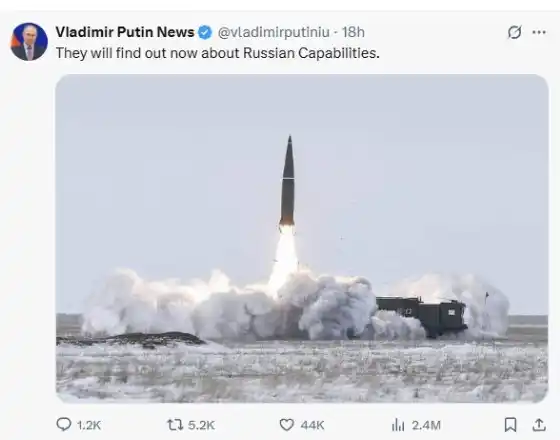
Task: Repost this tweet via retweet icon
Action: point(175,425)
